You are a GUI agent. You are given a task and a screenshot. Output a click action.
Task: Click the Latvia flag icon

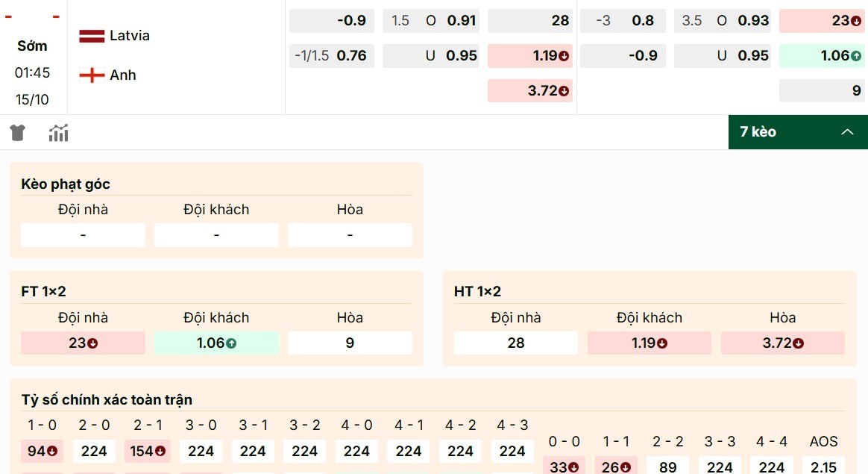point(92,34)
